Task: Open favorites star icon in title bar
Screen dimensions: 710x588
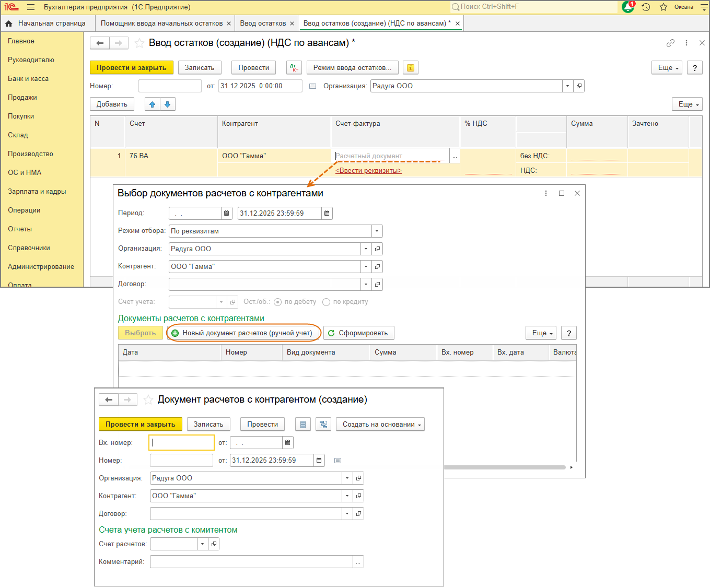Action: (x=664, y=7)
